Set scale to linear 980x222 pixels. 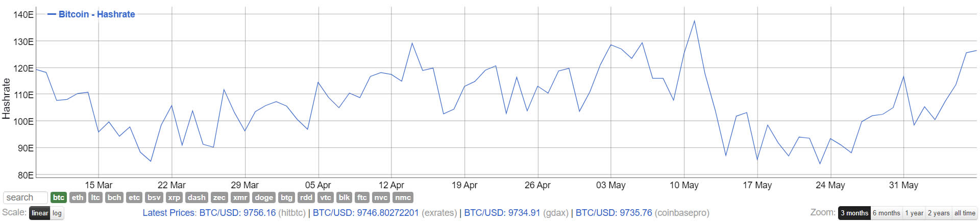[x=39, y=213]
